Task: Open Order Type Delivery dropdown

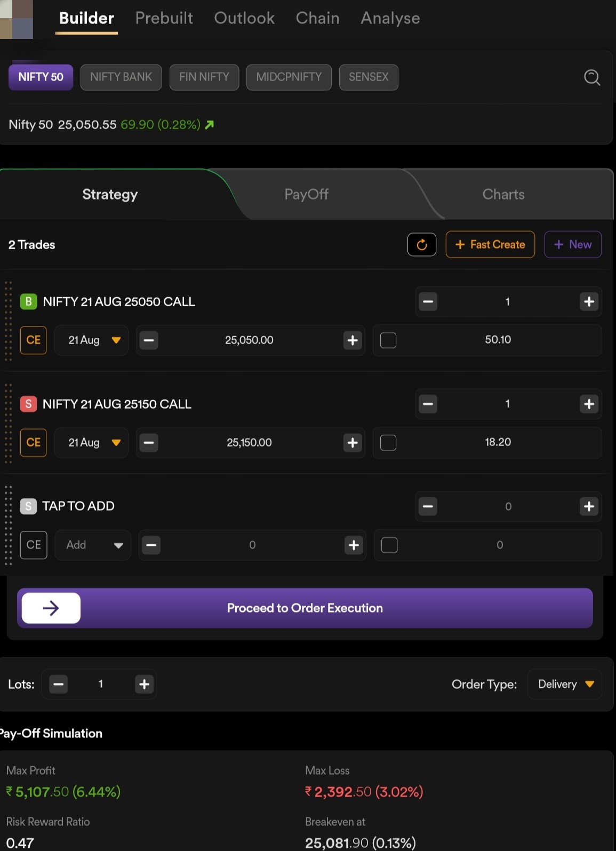Action: 565,684
